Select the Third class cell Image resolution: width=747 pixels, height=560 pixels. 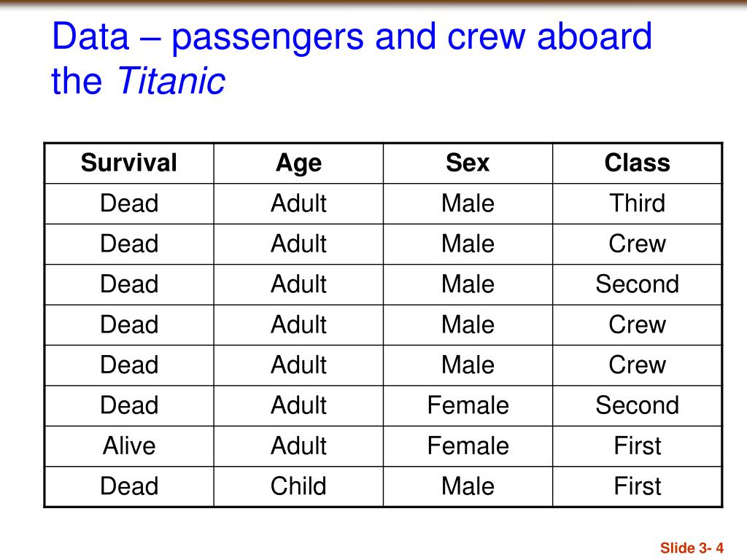click(638, 203)
